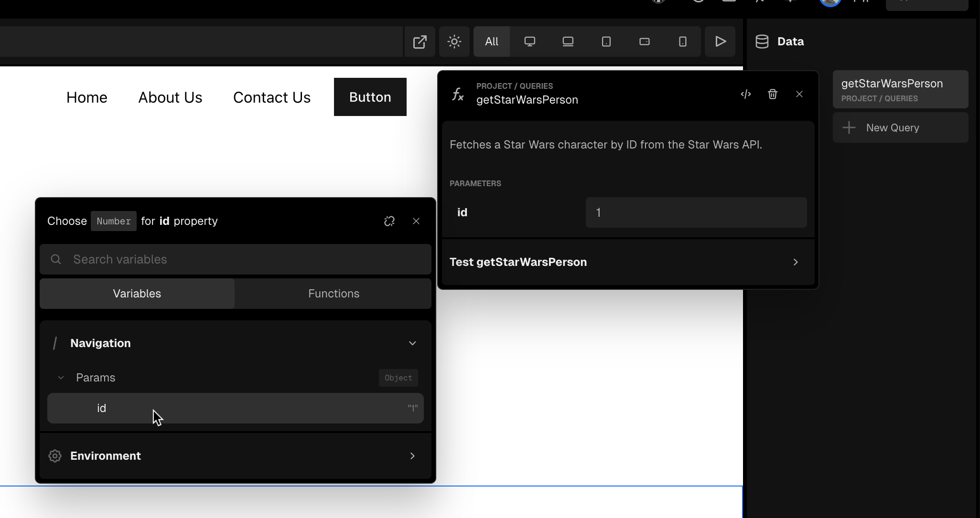
Task: Click the Contact Us nav link
Action: point(271,97)
